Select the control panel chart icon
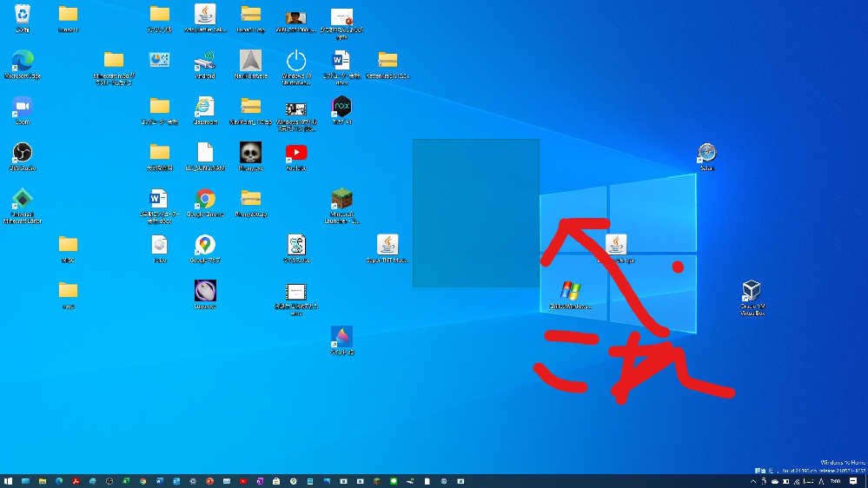 point(159,60)
